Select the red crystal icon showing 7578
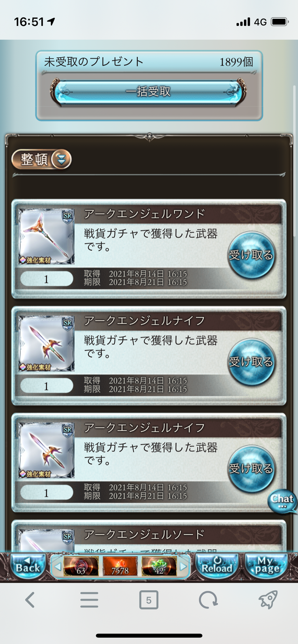The width and height of the screenshot is (298, 644). click(x=120, y=567)
